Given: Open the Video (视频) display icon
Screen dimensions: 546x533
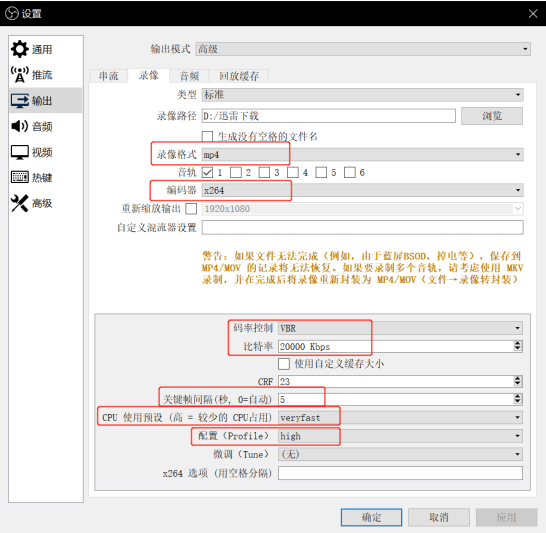Looking at the screenshot, I should [20, 152].
